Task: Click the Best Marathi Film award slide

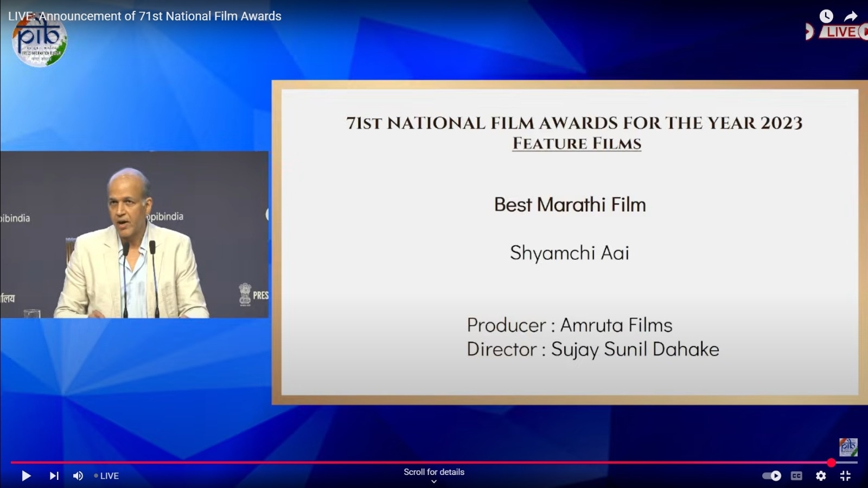Action: click(x=570, y=242)
